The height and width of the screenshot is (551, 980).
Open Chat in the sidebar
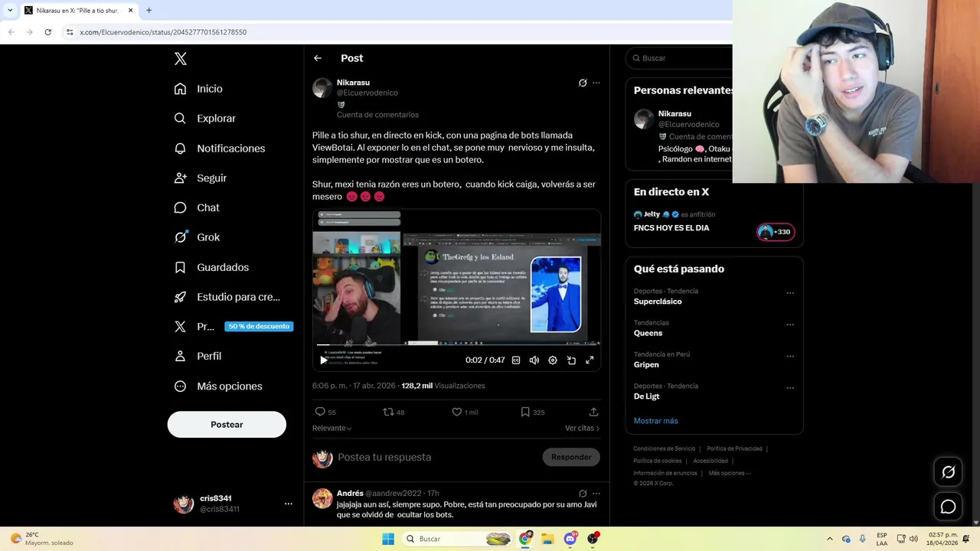coord(196,207)
